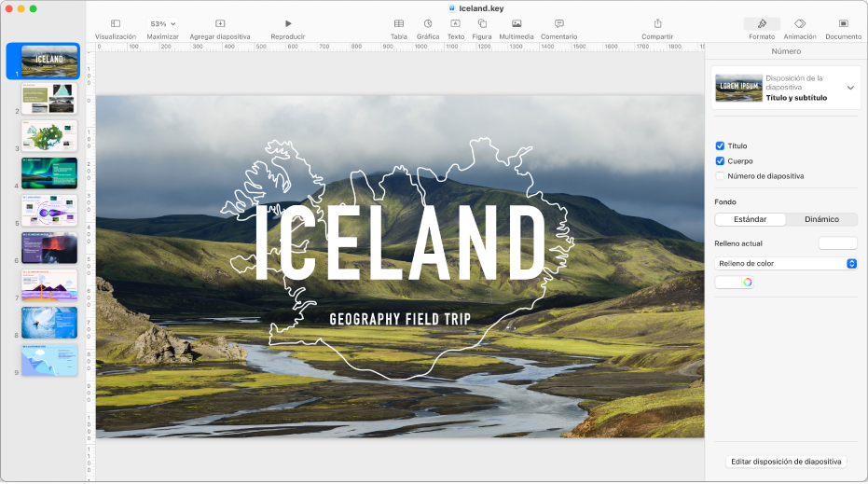Viewport: 868px width, 484px height.
Task: Insert a table with Tabla icon
Action: (399, 24)
